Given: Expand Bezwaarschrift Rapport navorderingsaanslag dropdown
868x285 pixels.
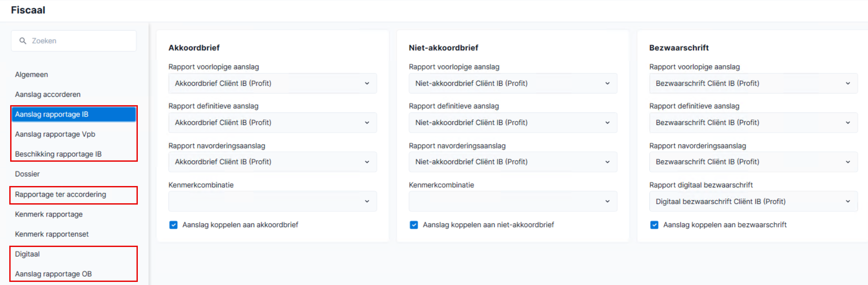Looking at the screenshot, I should tap(753, 162).
